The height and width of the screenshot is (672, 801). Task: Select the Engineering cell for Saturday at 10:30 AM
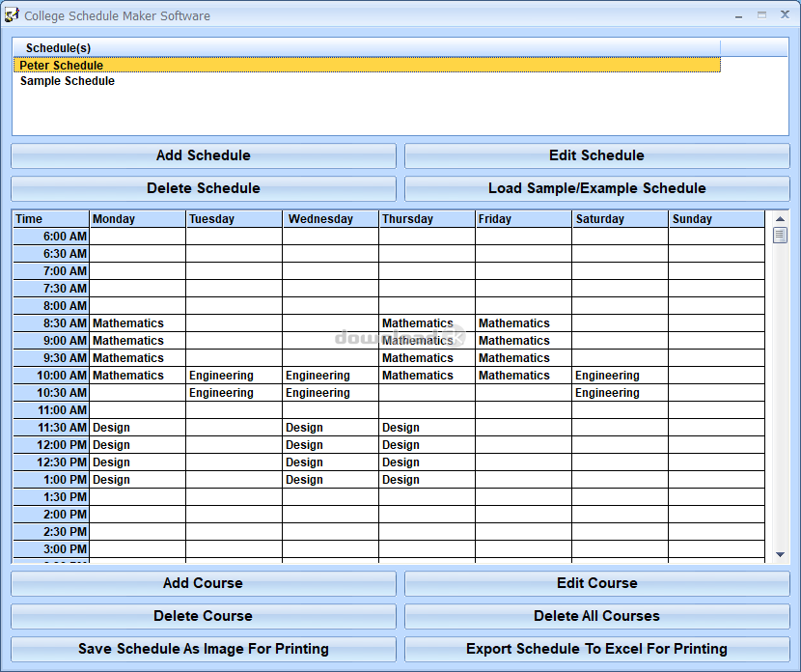(621, 392)
